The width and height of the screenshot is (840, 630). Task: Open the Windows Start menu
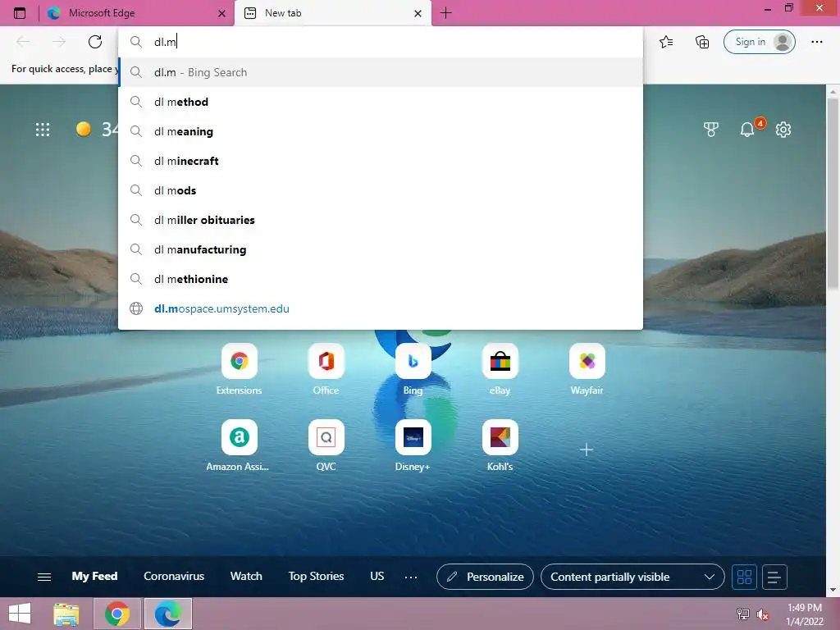(20, 614)
